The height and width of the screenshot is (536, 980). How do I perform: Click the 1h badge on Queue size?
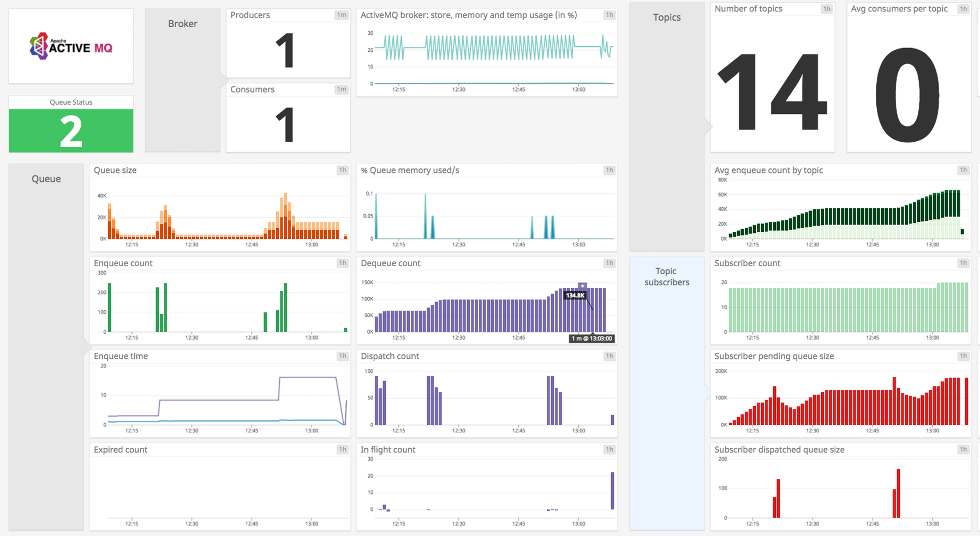(x=342, y=170)
